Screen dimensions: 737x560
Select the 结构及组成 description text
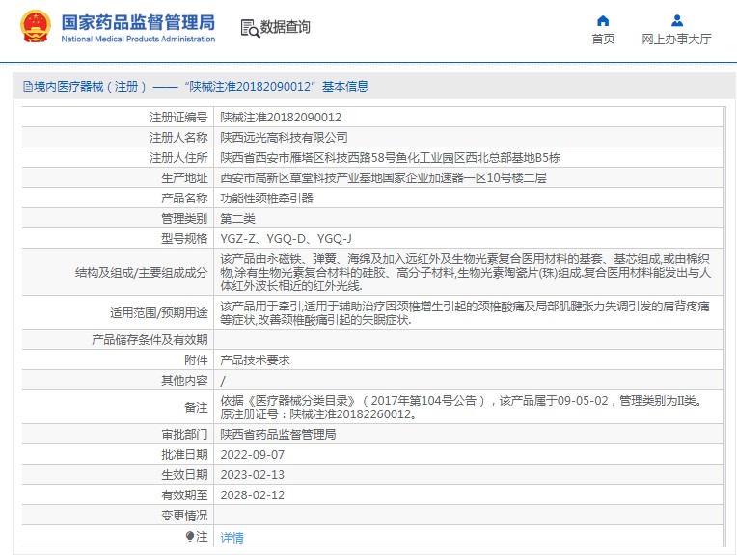465,272
